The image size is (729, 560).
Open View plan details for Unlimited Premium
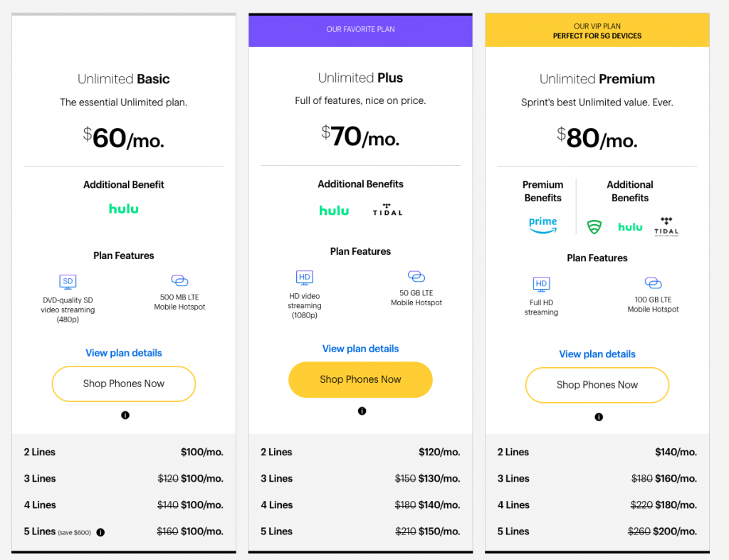[597, 354]
